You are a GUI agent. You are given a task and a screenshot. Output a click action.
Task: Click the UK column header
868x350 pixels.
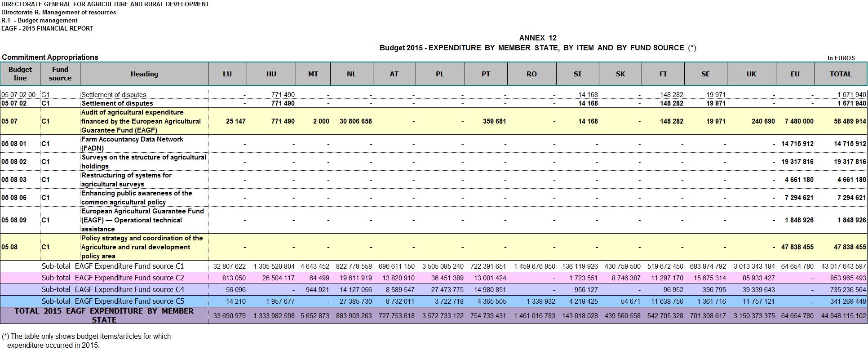point(751,74)
